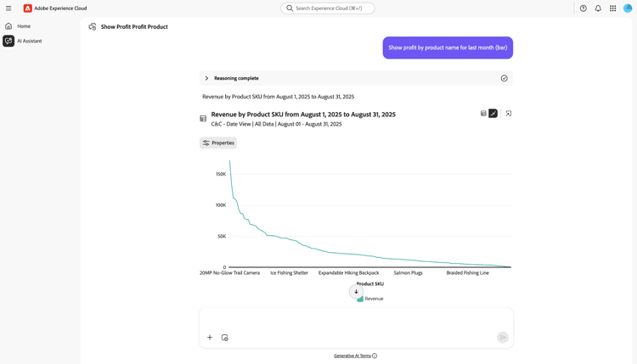Screen dimensions: 637x364
Task: Open the Help question mark icon
Action: (x=583, y=8)
